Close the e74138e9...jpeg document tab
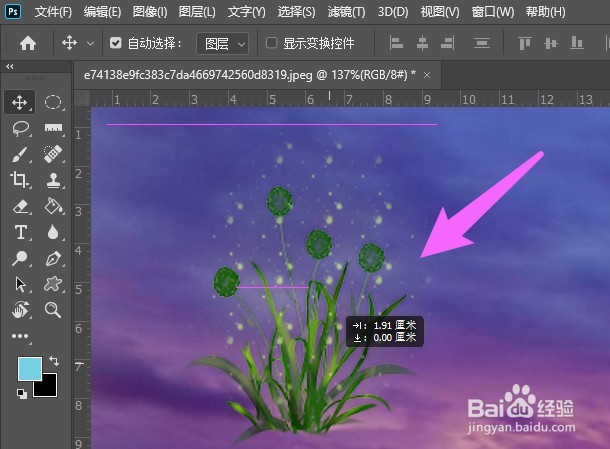The width and height of the screenshot is (610, 449). point(427,75)
